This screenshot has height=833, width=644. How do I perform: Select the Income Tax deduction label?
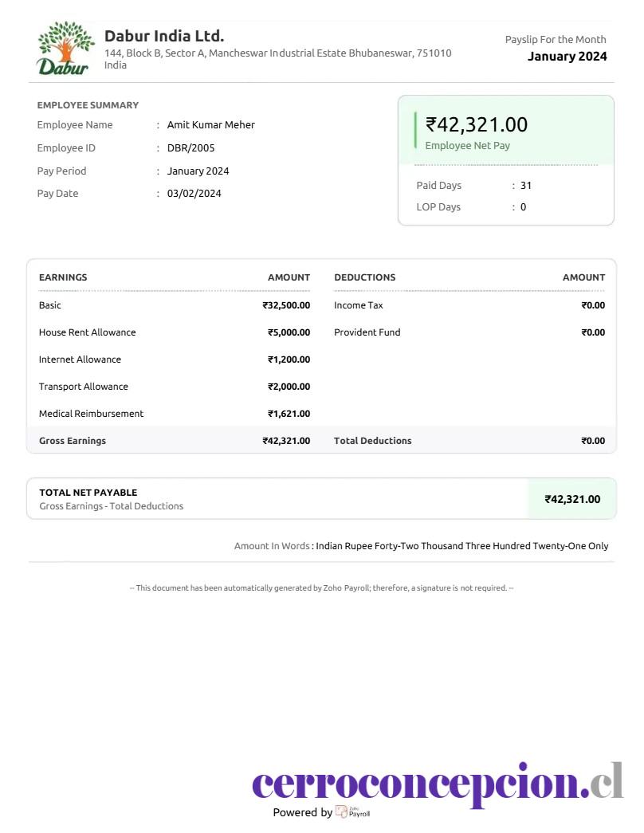358,305
